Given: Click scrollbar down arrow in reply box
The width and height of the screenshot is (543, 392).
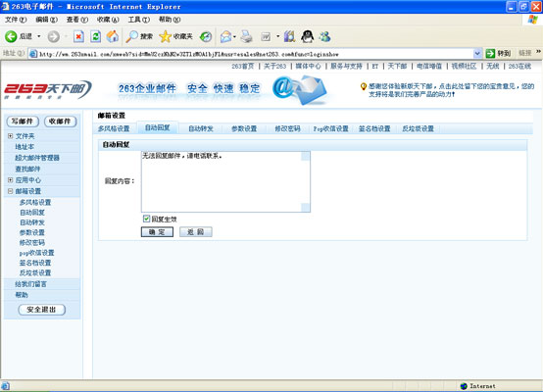Looking at the screenshot, I should pyautogui.click(x=306, y=208).
